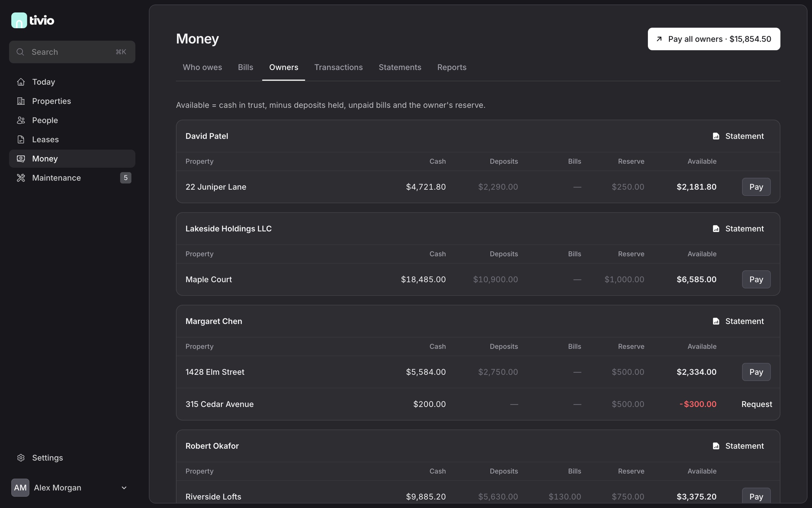Click the David Patel owner name
The height and width of the screenshot is (508, 812).
207,136
